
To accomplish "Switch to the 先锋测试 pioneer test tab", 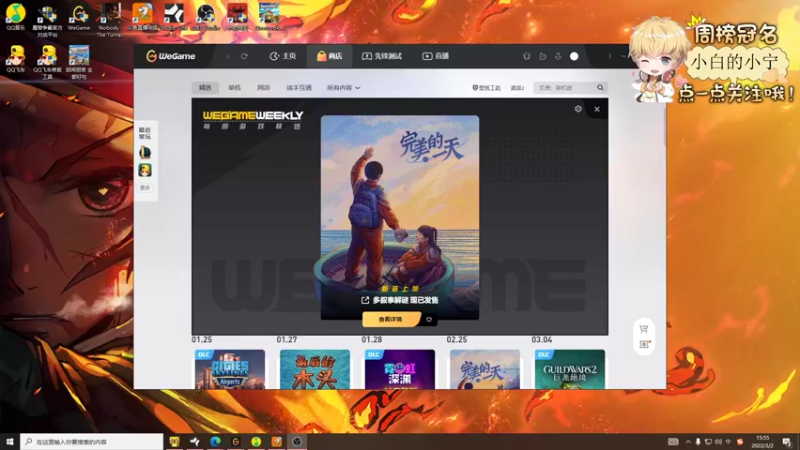I will click(382, 56).
